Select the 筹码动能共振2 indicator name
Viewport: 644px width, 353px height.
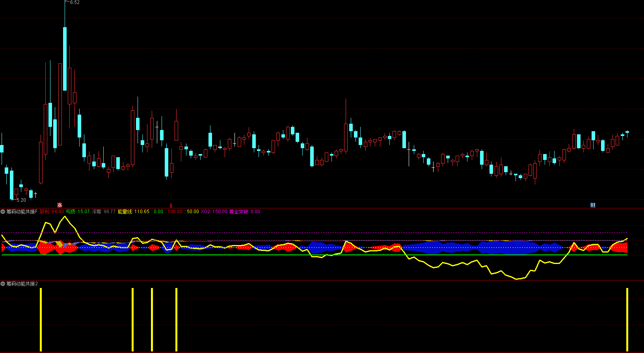(22, 284)
